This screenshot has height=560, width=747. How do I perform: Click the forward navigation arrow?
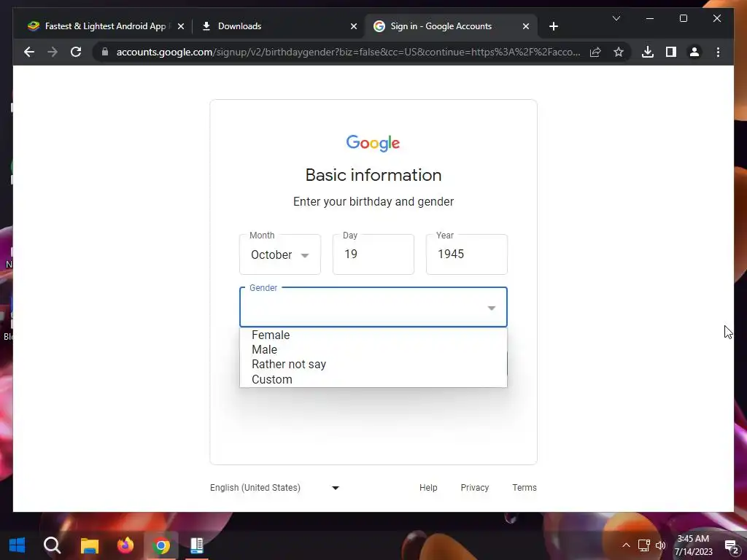tap(53, 52)
